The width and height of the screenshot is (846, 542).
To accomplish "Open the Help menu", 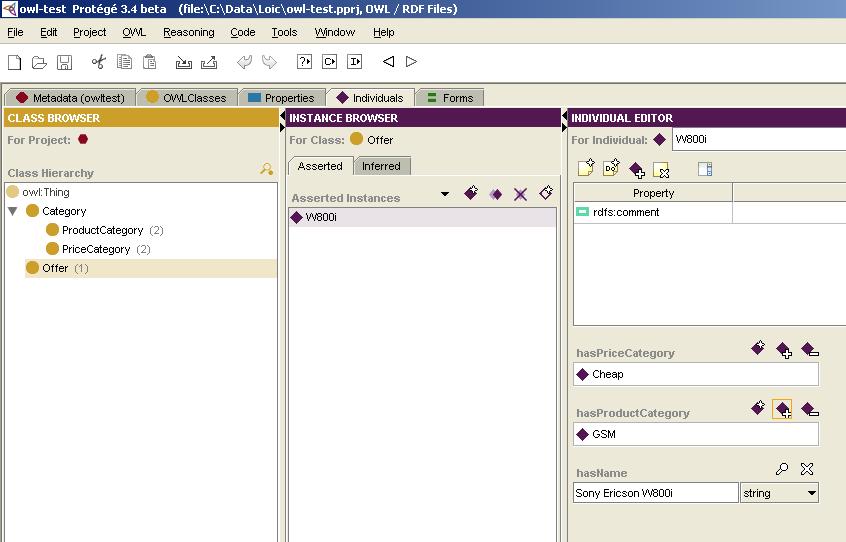I will tap(384, 32).
